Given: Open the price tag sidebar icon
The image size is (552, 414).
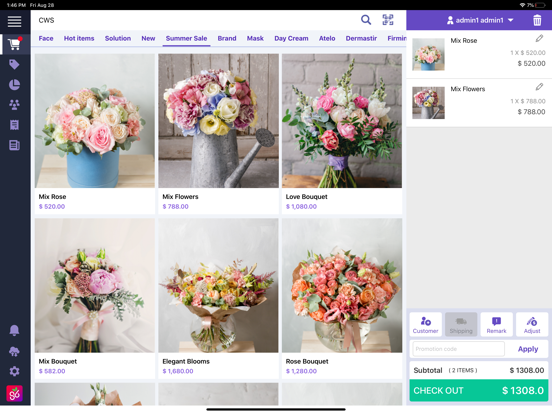Looking at the screenshot, I should point(14,64).
